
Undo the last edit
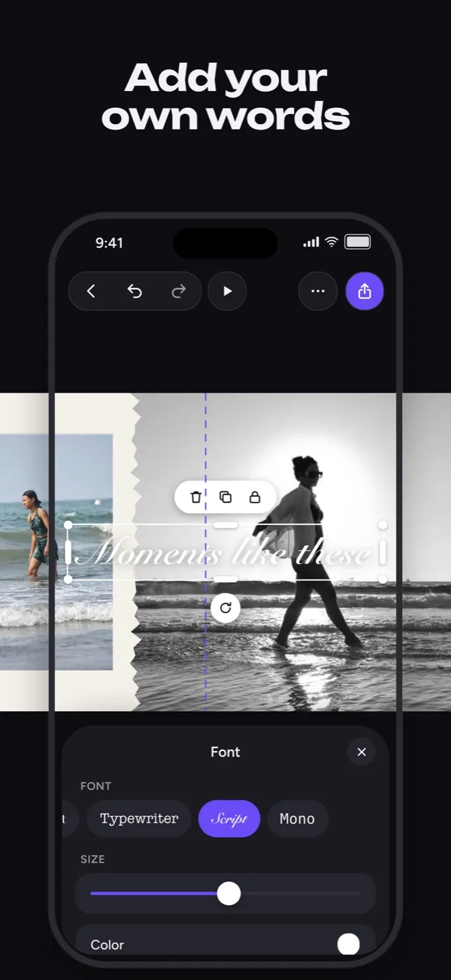click(134, 291)
